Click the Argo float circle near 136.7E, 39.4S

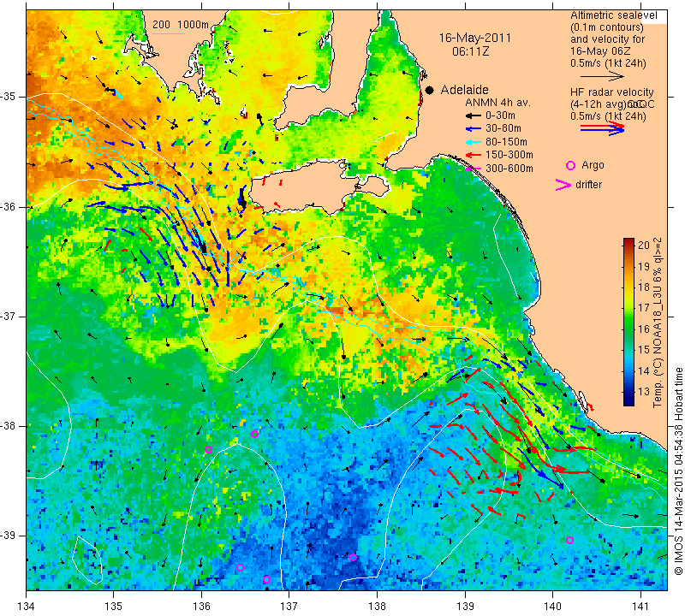266,580
